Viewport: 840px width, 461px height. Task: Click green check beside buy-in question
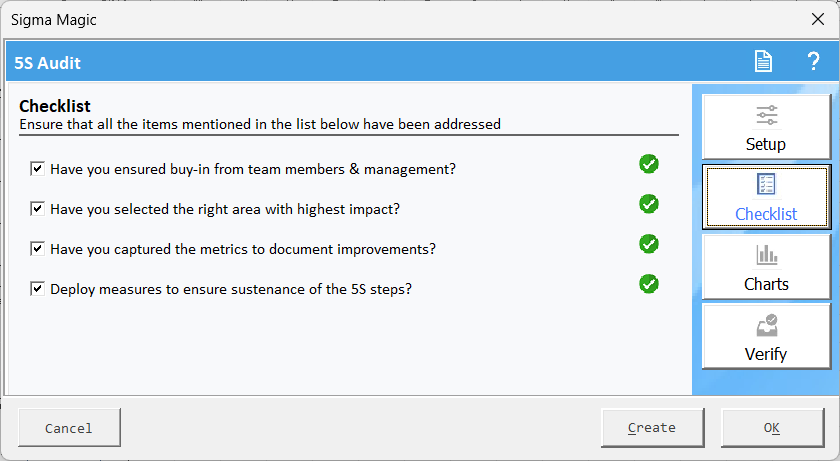coord(649,164)
